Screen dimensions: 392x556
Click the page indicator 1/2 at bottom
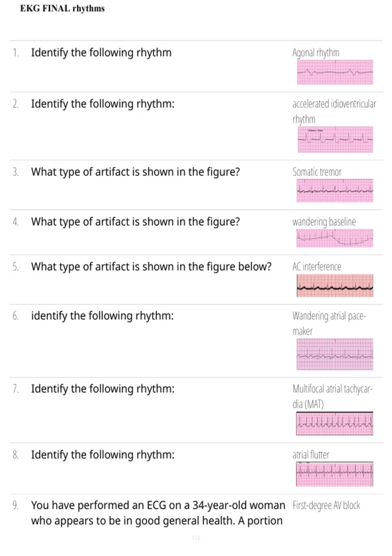[196, 538]
